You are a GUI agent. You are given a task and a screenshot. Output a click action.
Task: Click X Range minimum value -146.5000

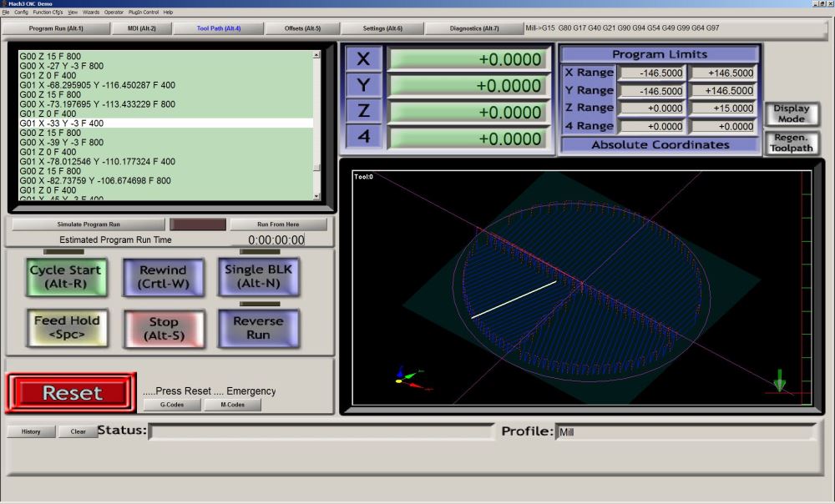tap(651, 73)
